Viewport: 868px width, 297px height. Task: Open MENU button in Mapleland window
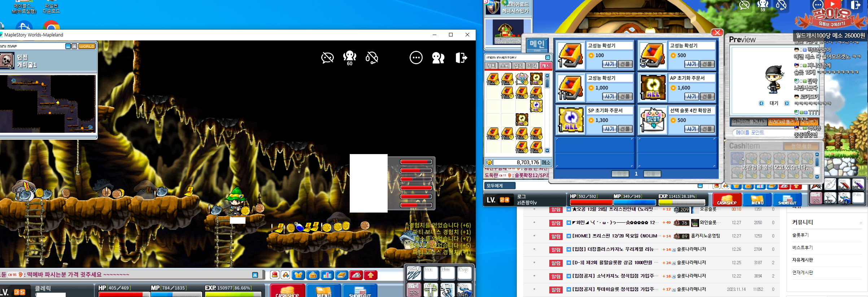(x=323, y=291)
